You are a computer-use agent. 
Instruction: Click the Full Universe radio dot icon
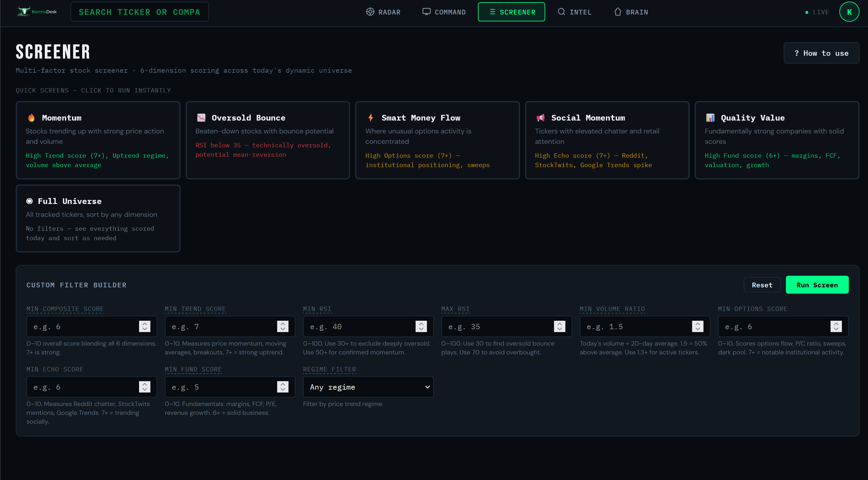[x=30, y=201]
